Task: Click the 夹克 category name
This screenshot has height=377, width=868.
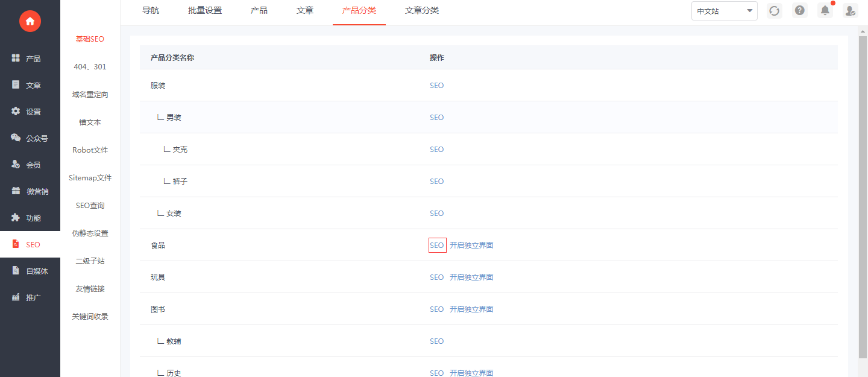Action: point(180,150)
